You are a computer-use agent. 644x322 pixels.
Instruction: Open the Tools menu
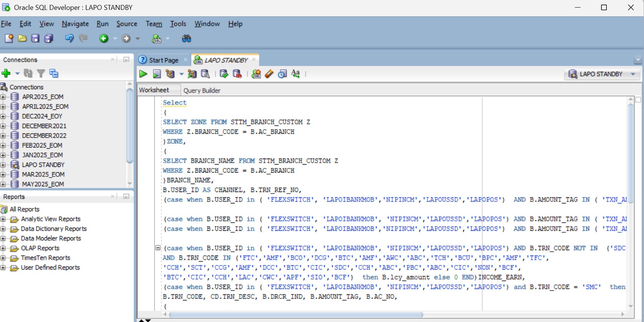[x=178, y=24]
